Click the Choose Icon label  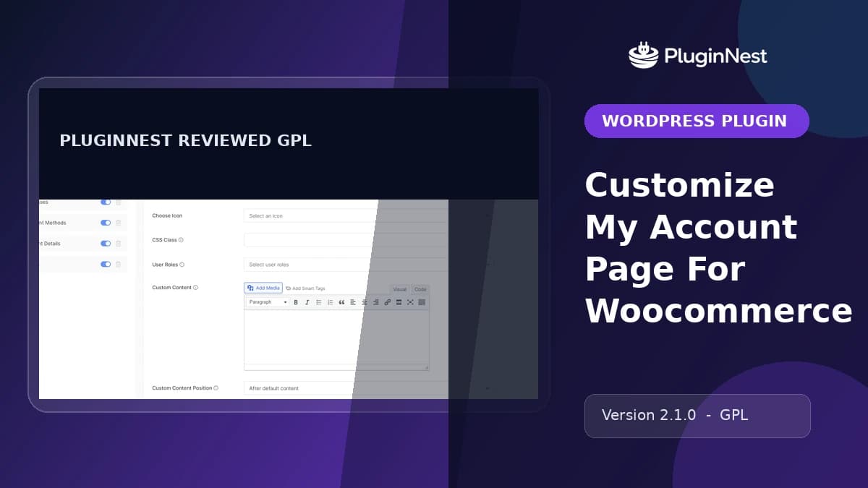(x=166, y=216)
